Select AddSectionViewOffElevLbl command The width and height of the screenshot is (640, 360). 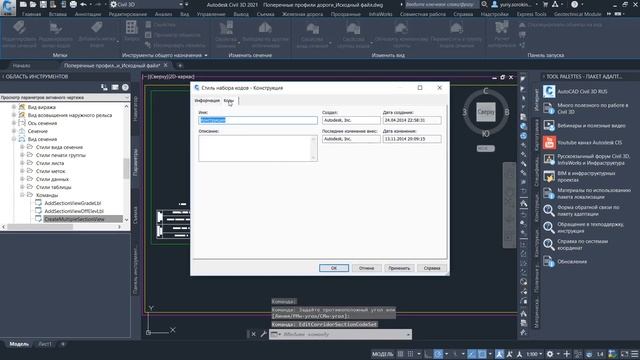point(74,211)
